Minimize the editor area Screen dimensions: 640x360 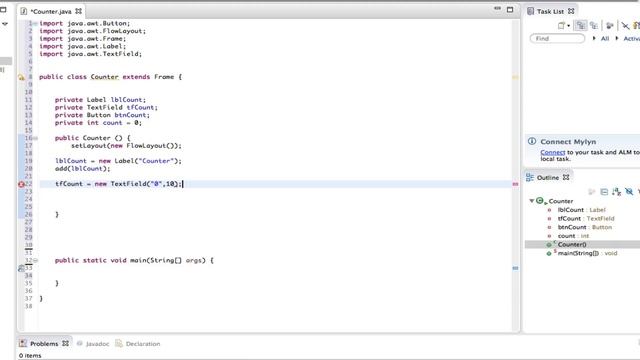coord(497,9)
